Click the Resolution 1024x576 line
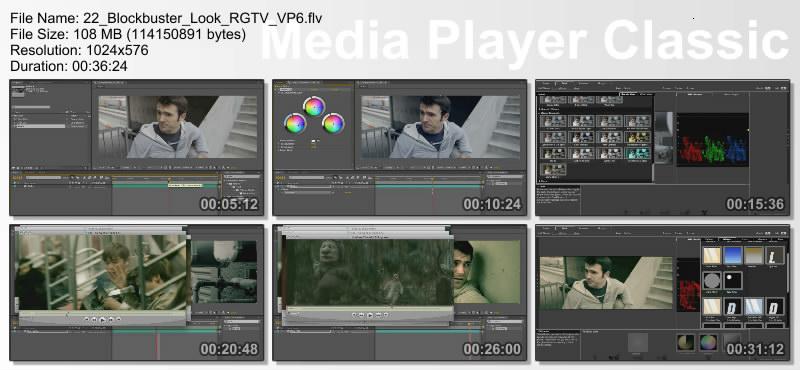 pyautogui.click(x=79, y=51)
